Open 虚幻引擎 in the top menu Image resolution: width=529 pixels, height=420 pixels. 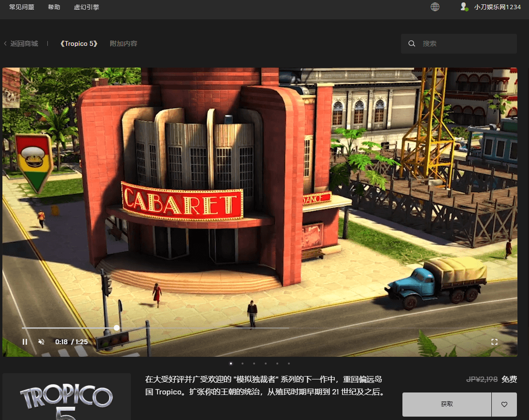click(x=86, y=7)
